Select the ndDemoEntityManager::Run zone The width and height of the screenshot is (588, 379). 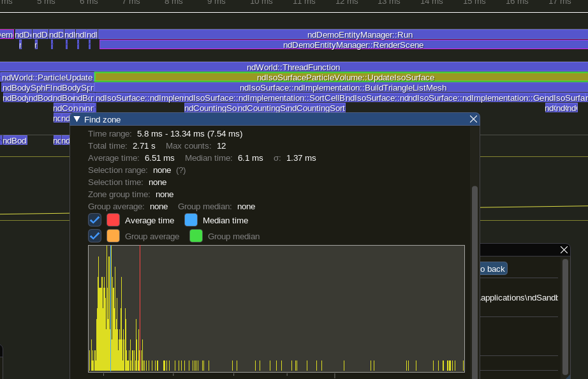360,34
